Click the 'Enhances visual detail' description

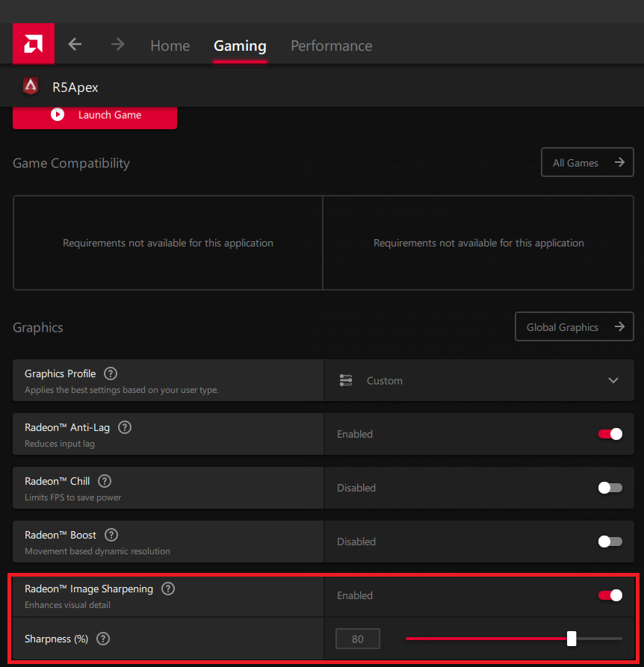click(68, 604)
